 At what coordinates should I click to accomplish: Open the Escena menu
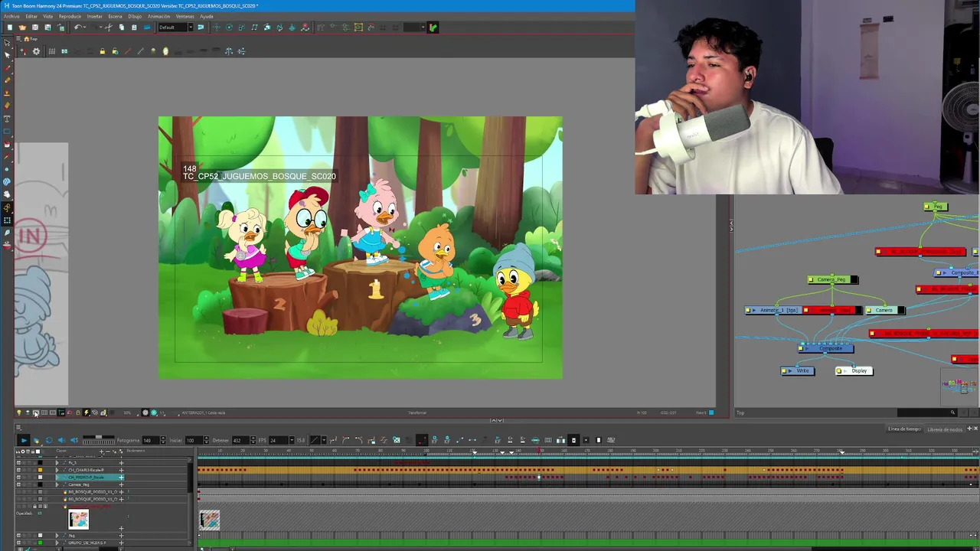point(115,16)
